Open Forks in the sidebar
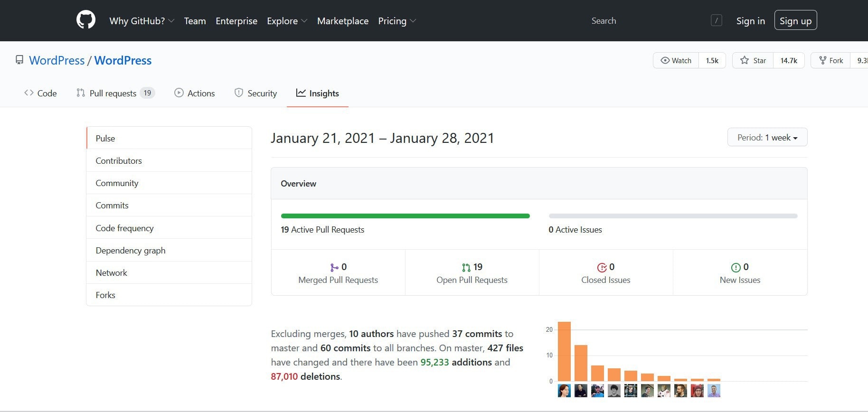868x412 pixels. click(169, 295)
